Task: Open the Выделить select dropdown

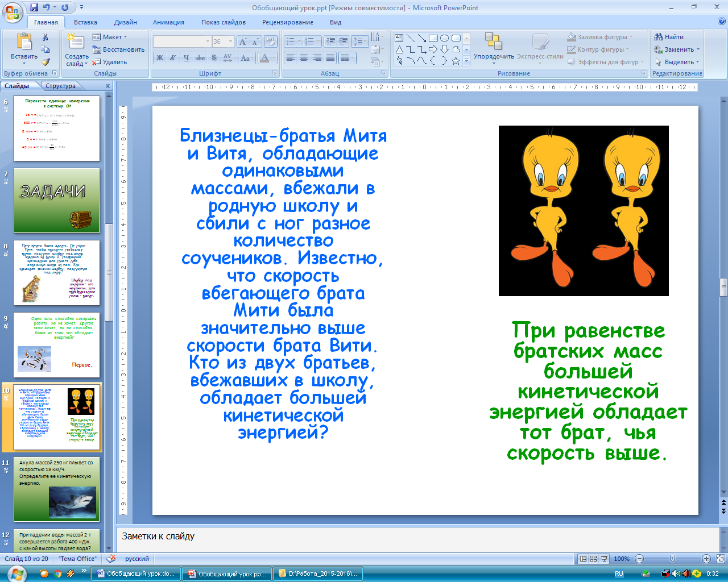Action: (677, 62)
